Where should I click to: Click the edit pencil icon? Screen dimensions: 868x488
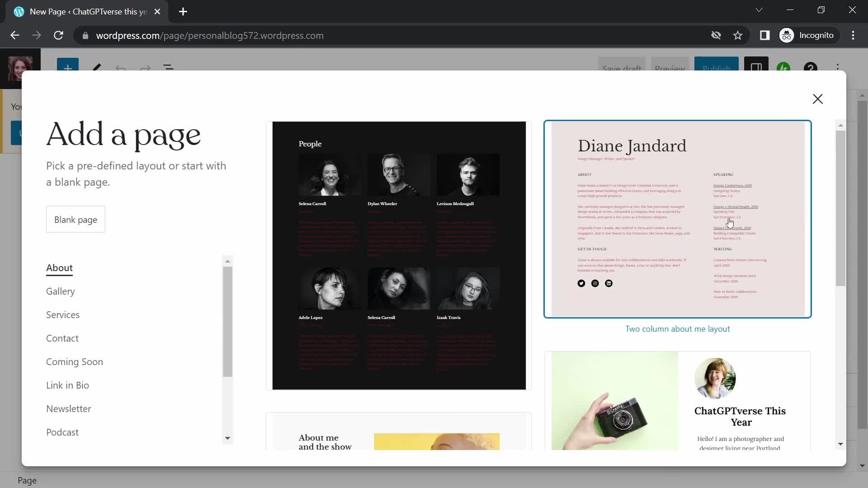point(97,67)
